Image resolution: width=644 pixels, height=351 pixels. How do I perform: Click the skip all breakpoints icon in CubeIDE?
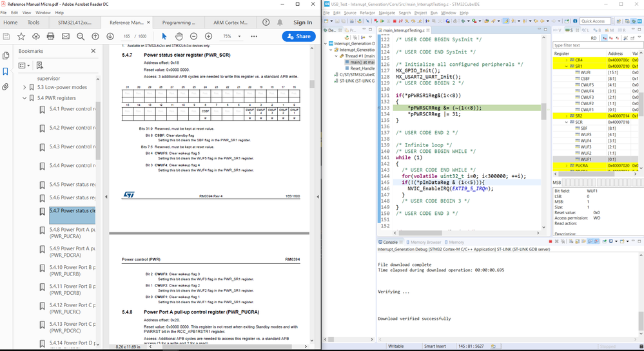(367, 21)
